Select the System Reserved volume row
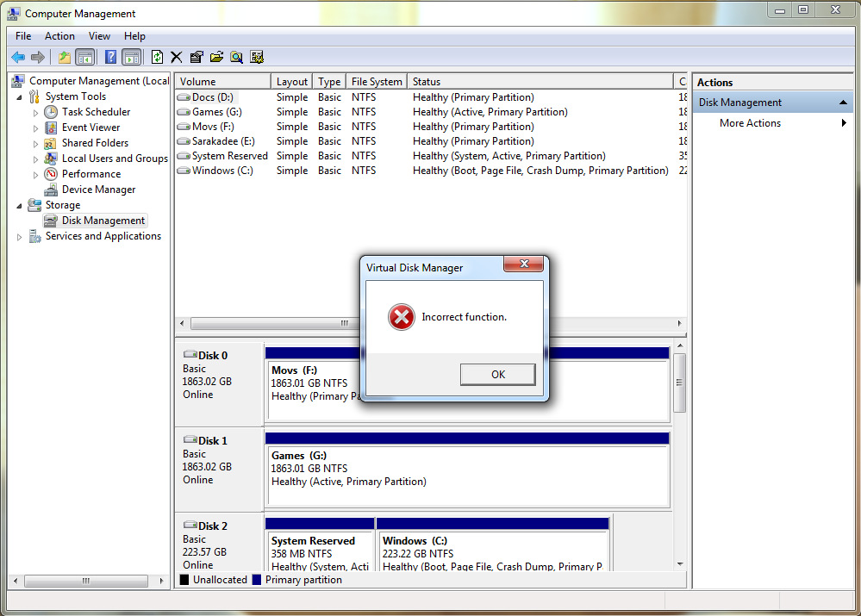861x616 pixels. coord(431,156)
